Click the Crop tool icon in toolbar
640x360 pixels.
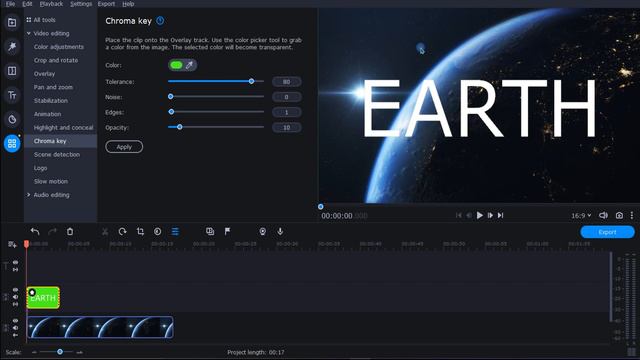coord(140,231)
